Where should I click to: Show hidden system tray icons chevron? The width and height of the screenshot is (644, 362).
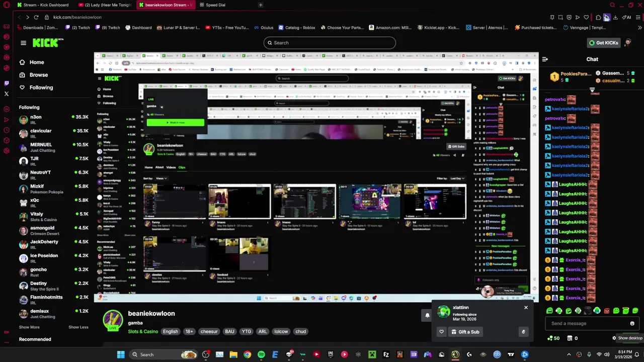569,354
